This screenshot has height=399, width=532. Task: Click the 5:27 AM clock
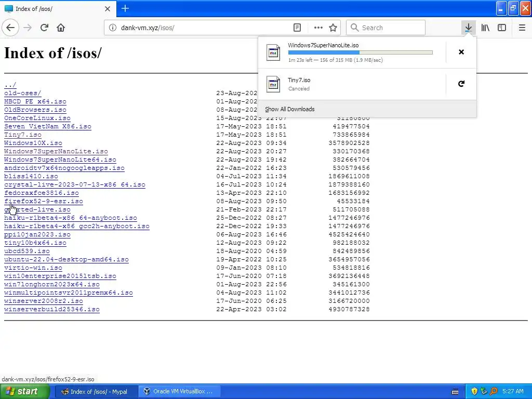coord(513,391)
